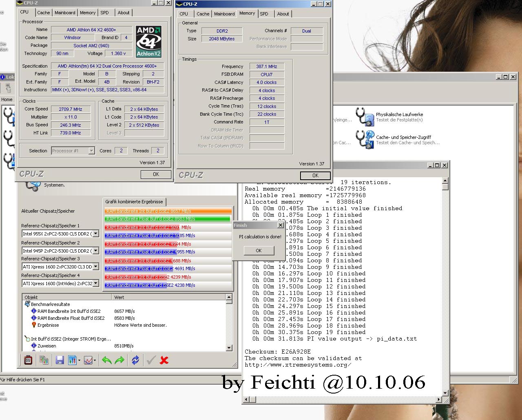522x420 pixels.
Task: Click the xtremesystems.org URL text
Action: [x=298, y=365]
